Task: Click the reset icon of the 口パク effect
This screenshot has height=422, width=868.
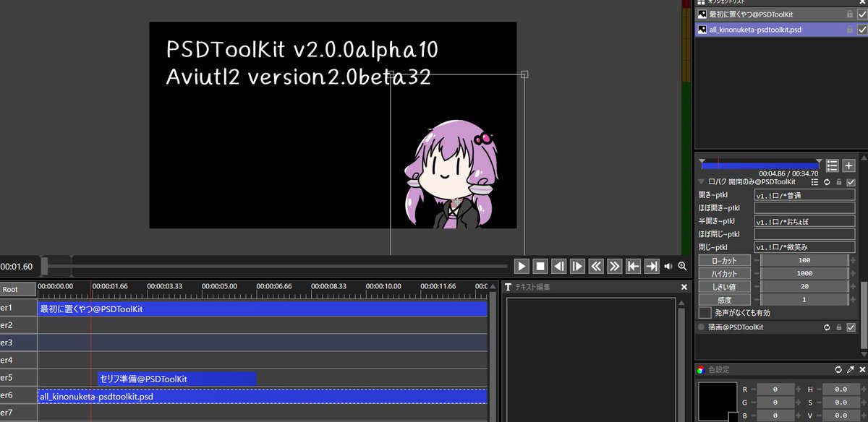Action: tap(827, 182)
